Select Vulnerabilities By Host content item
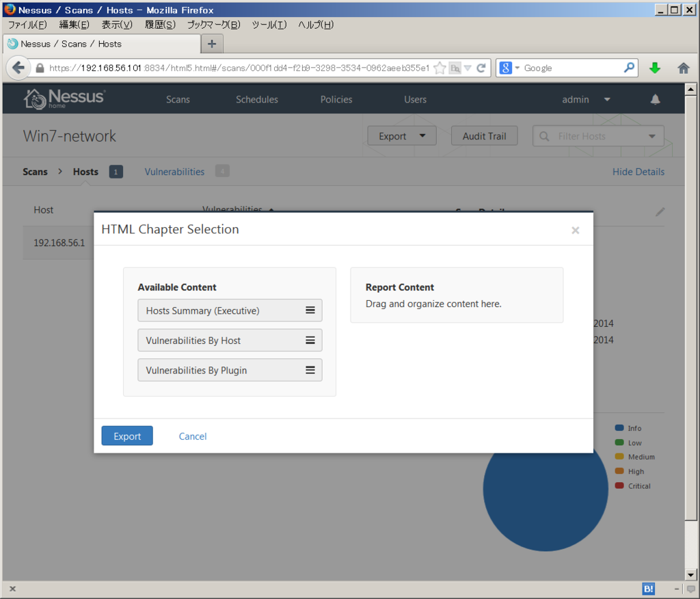The height and width of the screenshot is (599, 700). tap(230, 341)
